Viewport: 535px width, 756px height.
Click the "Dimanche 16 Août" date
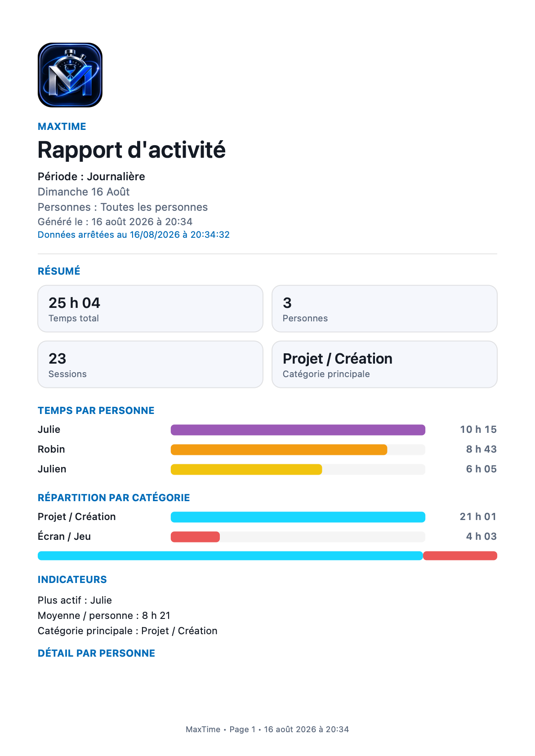[x=84, y=192]
